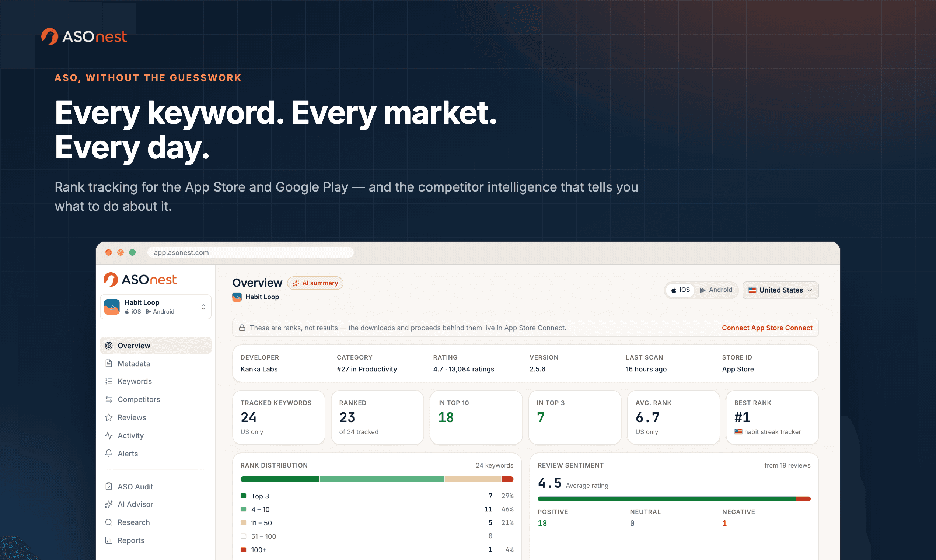
Task: Click the AI Advisor sparkle icon
Action: [x=109, y=504]
